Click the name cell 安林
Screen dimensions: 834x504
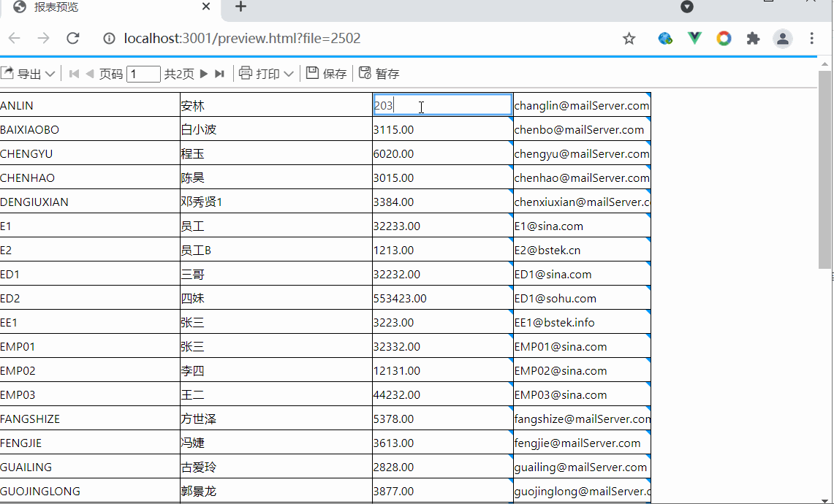click(x=276, y=105)
